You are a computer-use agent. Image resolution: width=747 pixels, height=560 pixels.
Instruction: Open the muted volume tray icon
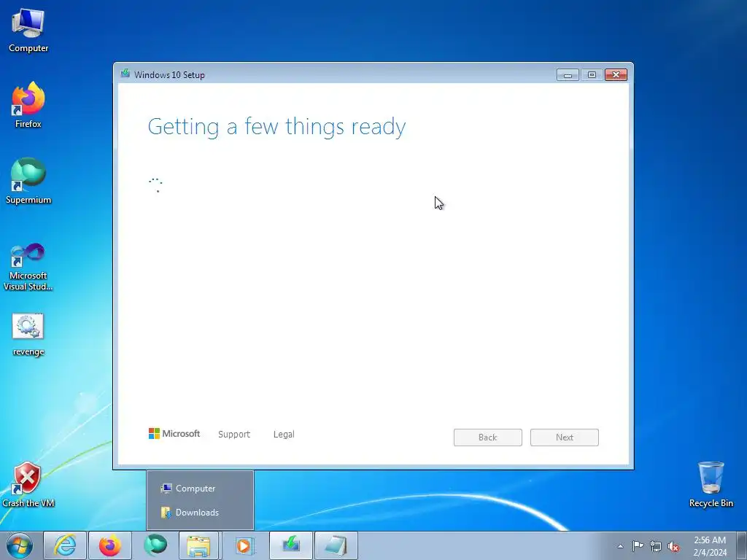click(x=673, y=546)
